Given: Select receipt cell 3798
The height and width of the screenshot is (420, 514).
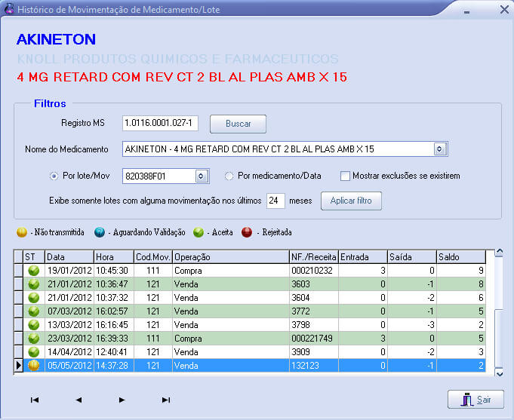Looking at the screenshot, I should tap(314, 325).
